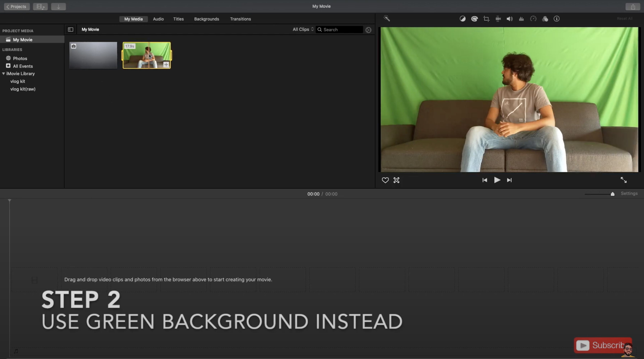This screenshot has height=359, width=644.
Task: Open the browser search settings gear
Action: (x=368, y=30)
